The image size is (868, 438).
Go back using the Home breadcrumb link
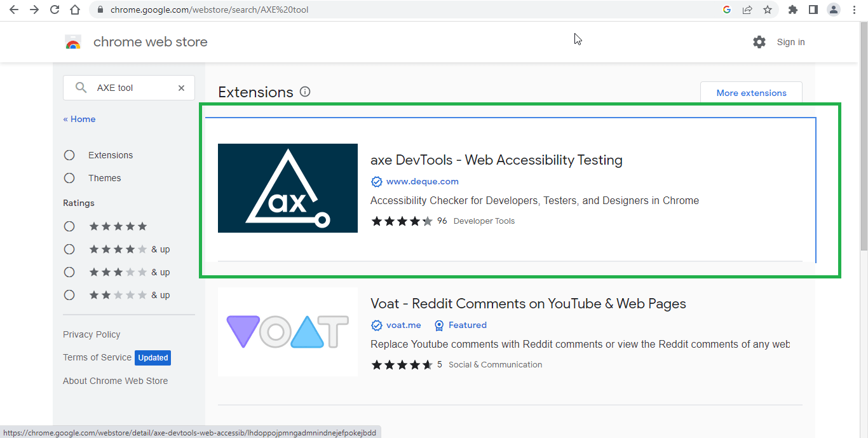tap(79, 119)
